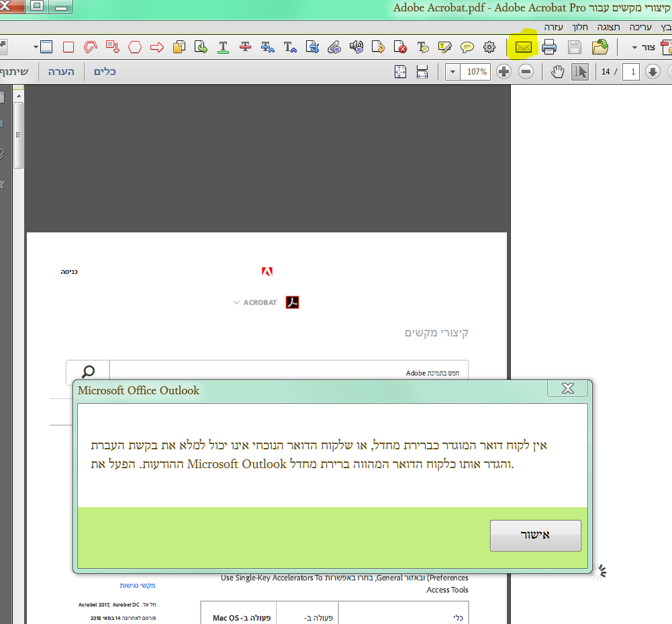Select the blue-framed text box tool

46,47
